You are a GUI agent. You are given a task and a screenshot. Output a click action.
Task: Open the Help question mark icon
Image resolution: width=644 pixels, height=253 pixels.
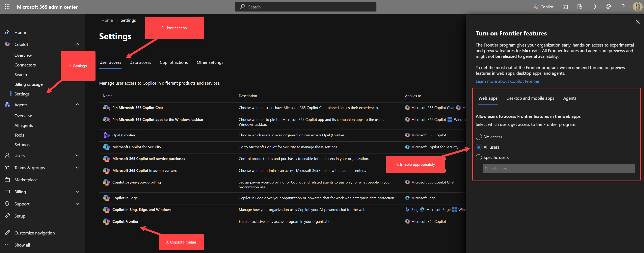[623, 7]
